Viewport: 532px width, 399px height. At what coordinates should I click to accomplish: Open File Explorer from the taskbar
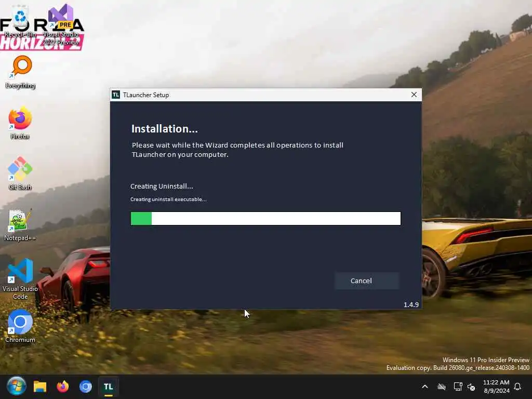(x=39, y=387)
